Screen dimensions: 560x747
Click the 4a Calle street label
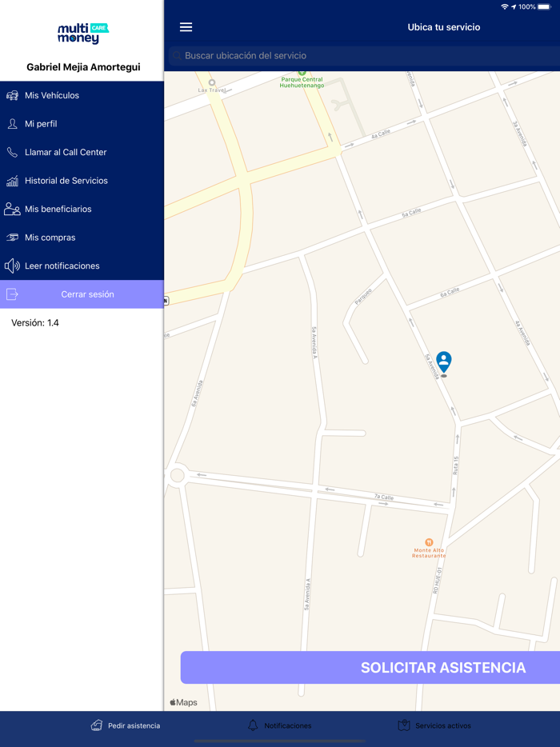381,134
